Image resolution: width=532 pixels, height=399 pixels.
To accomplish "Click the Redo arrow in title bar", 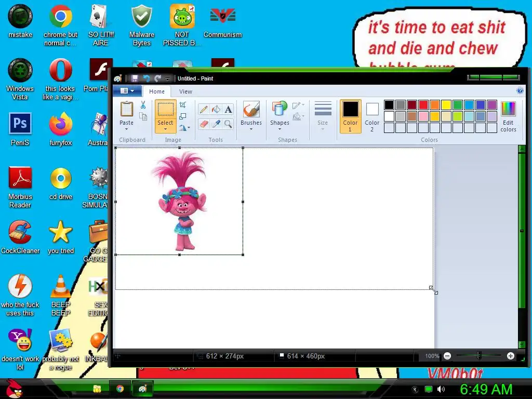I will click(x=157, y=78).
